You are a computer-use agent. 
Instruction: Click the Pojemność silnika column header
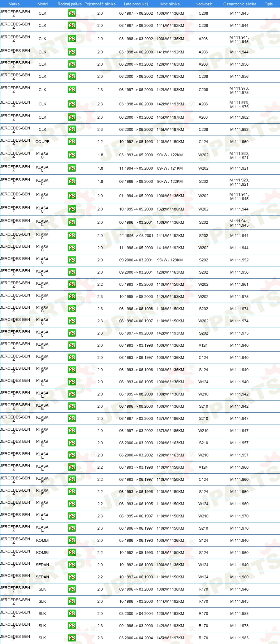point(100,4)
